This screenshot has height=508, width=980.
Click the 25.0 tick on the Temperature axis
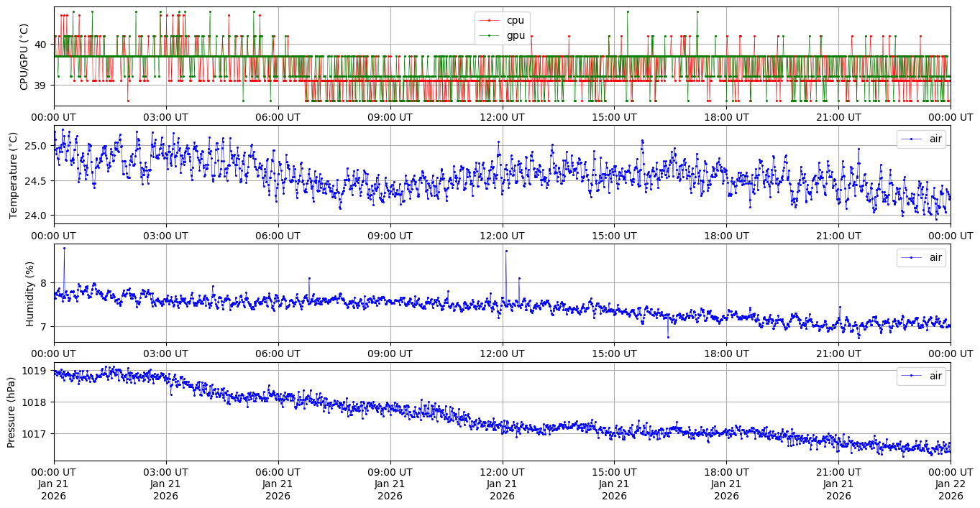[x=36, y=146]
